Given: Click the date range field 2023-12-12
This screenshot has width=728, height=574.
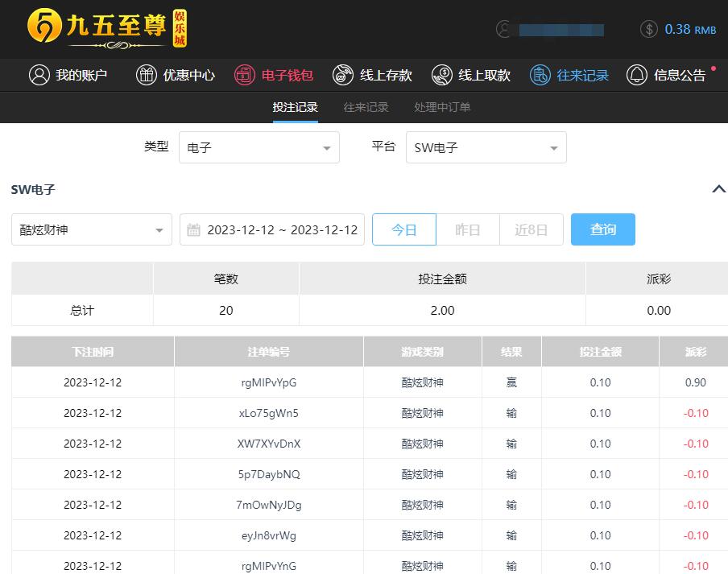Looking at the screenshot, I should [x=272, y=229].
